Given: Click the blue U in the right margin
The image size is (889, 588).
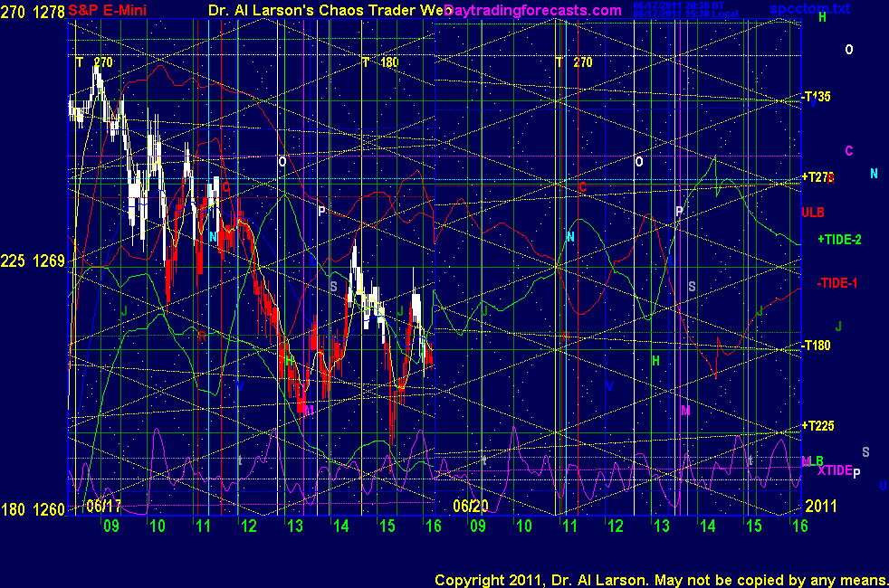Looking at the screenshot, I should click(883, 486).
